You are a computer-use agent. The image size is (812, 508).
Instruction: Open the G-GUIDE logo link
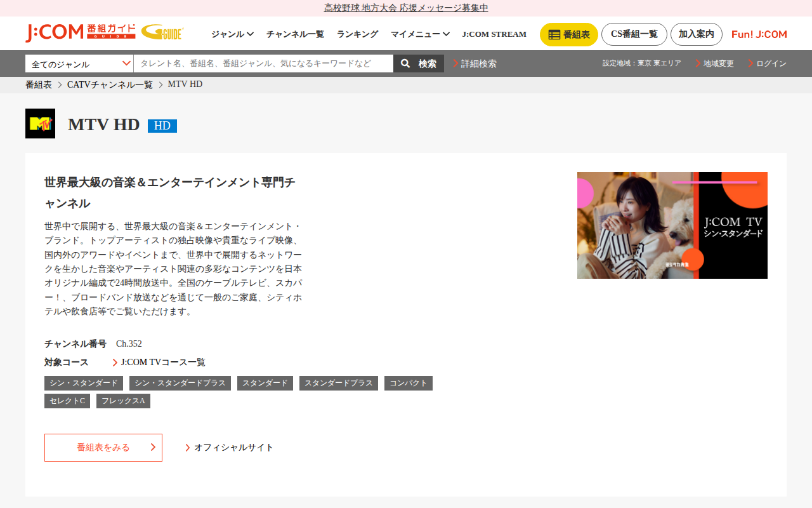162,32
